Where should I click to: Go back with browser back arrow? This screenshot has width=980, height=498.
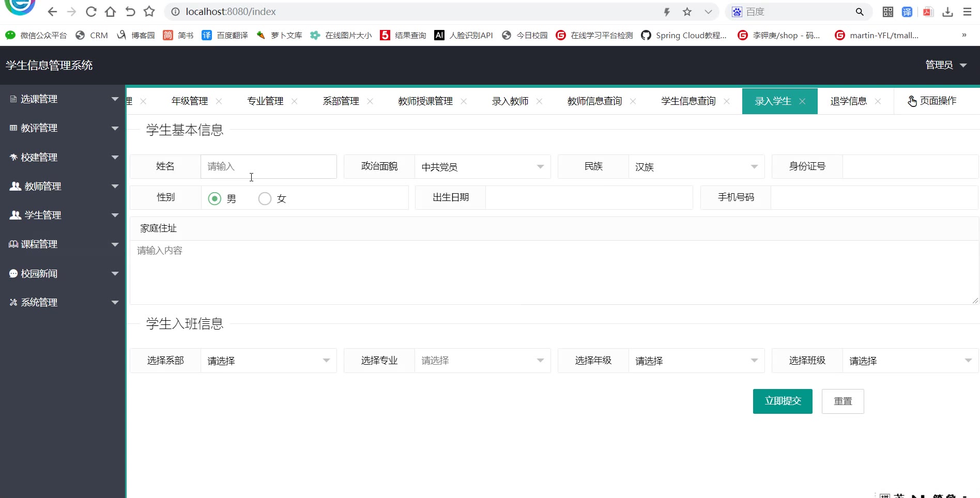(x=52, y=11)
